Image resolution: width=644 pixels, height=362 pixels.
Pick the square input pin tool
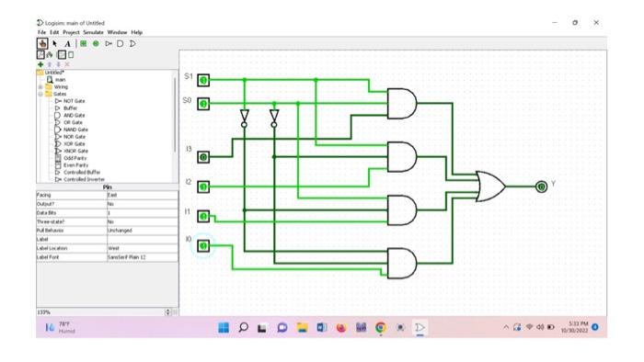[84, 43]
